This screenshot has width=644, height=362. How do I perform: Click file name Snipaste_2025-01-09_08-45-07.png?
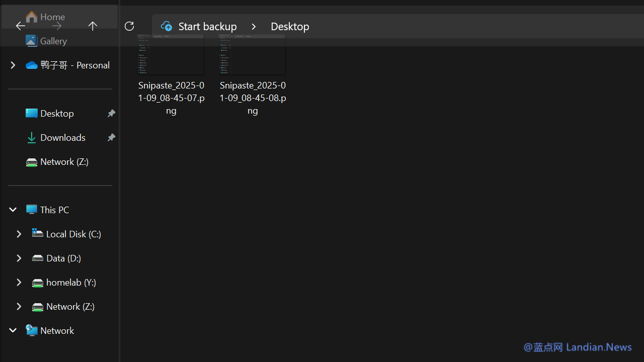[171, 98]
